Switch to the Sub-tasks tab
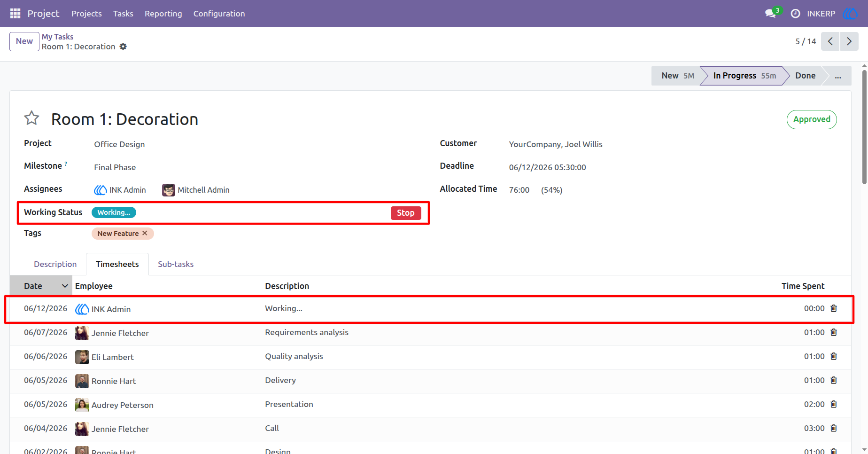The image size is (868, 454). click(176, 264)
